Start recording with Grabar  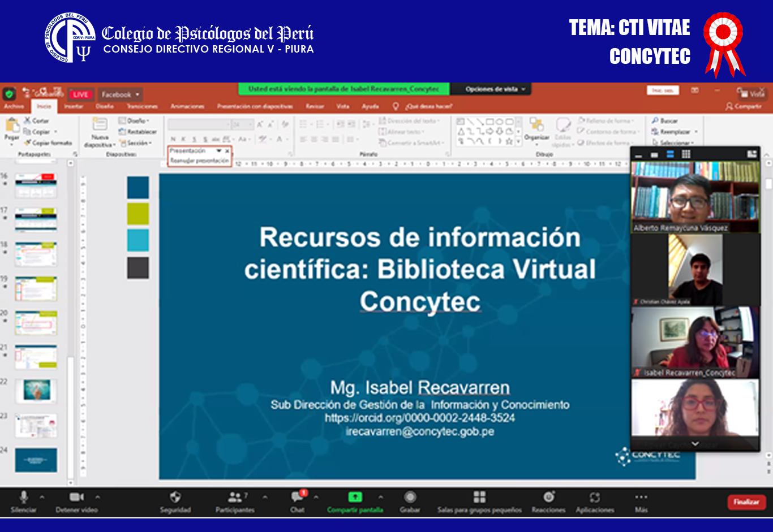tap(410, 501)
